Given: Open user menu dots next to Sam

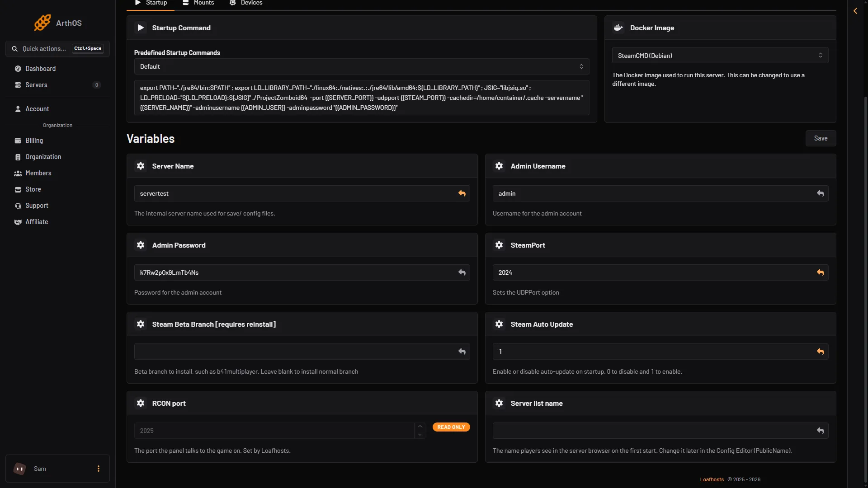Looking at the screenshot, I should click(98, 469).
